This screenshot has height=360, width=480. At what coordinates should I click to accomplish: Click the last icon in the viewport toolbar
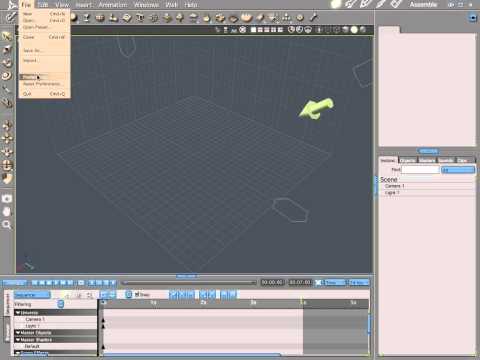pyautogui.click(x=363, y=30)
